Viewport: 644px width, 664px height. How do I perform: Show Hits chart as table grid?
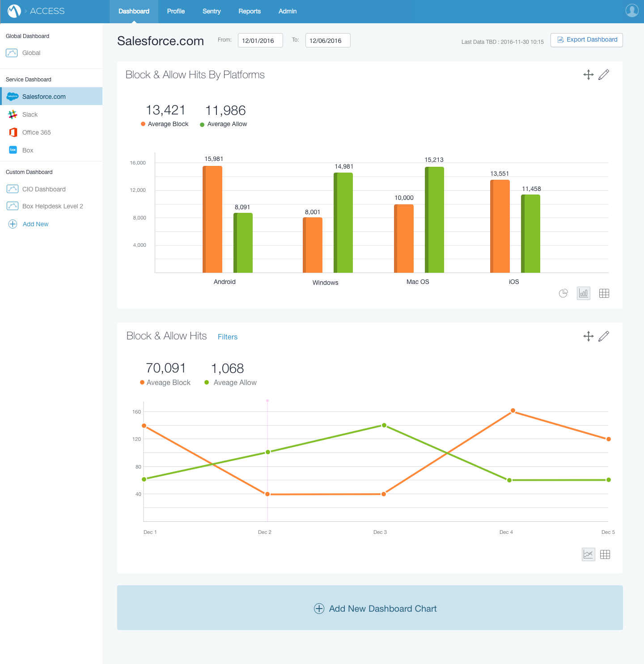[605, 554]
